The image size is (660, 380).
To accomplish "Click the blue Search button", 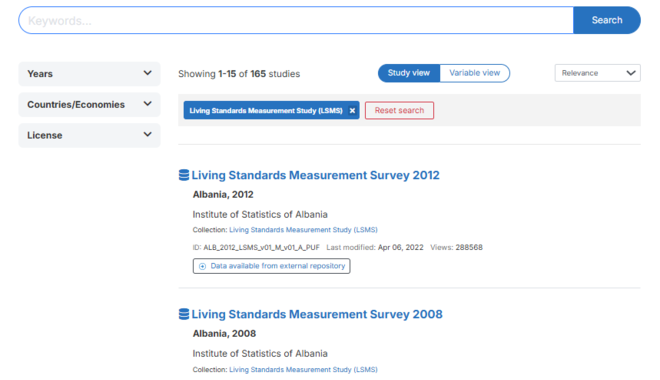I will point(607,20).
